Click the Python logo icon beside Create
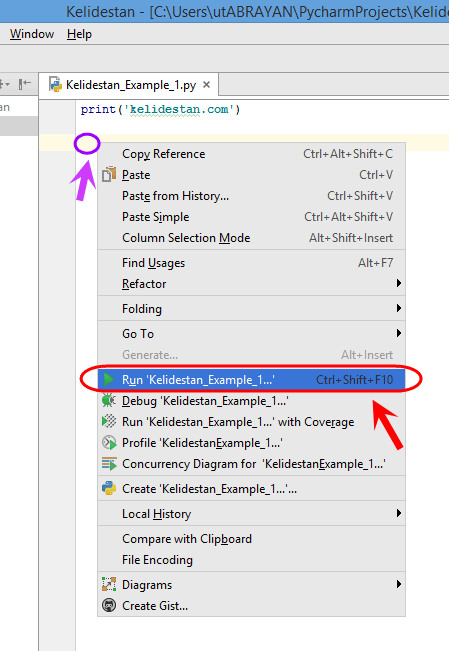449x651 pixels. 109,489
